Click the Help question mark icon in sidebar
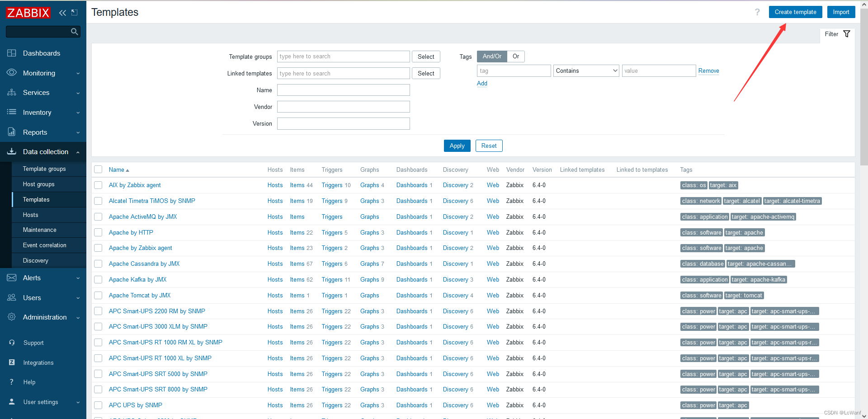 pos(12,382)
